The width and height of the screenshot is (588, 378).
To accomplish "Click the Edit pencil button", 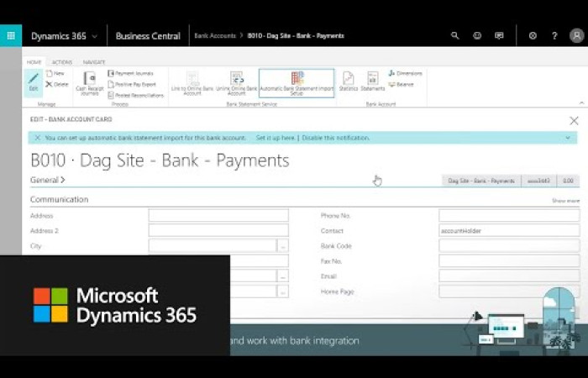I will (34, 82).
